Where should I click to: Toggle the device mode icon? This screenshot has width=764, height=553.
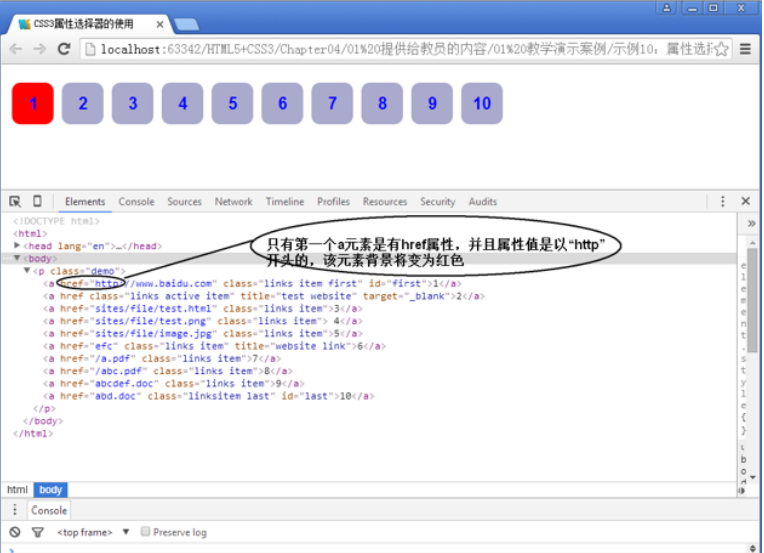(37, 201)
